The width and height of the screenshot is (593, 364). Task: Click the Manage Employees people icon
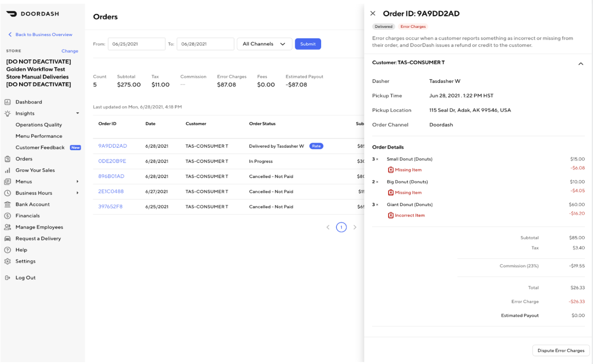(x=8, y=227)
